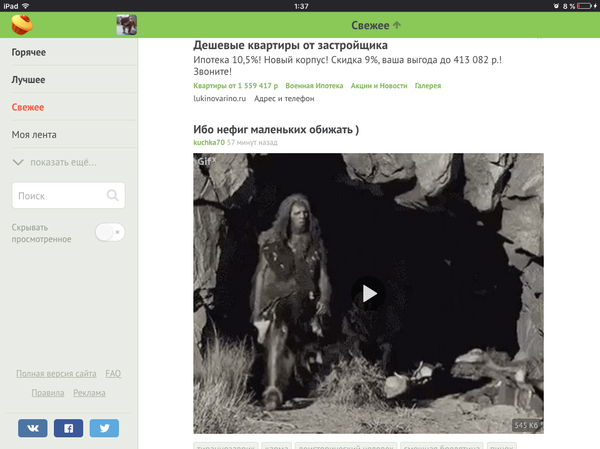This screenshot has height=449, width=600.
Task: Open the Горячее section
Action: point(29,52)
